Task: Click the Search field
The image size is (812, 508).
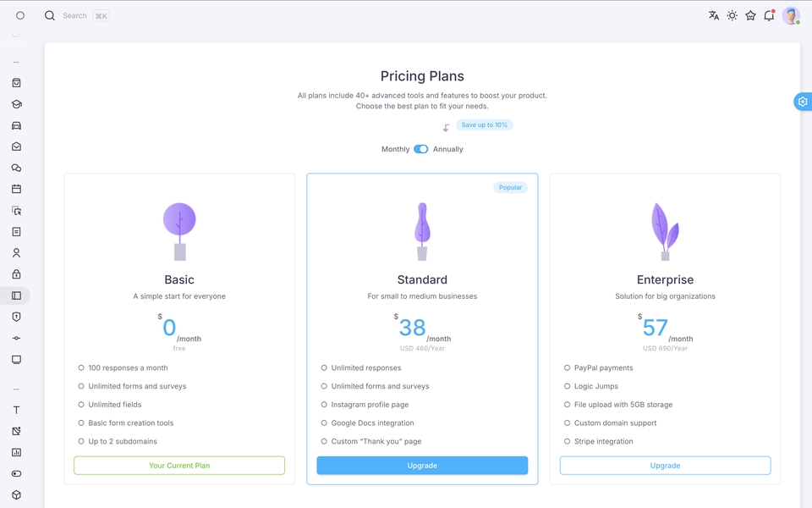Action: pyautogui.click(x=77, y=15)
